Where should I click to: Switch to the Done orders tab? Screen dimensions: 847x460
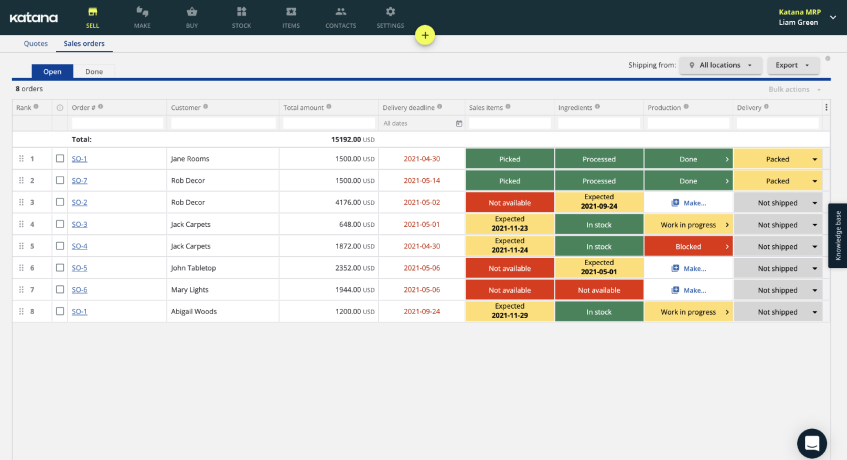click(94, 72)
